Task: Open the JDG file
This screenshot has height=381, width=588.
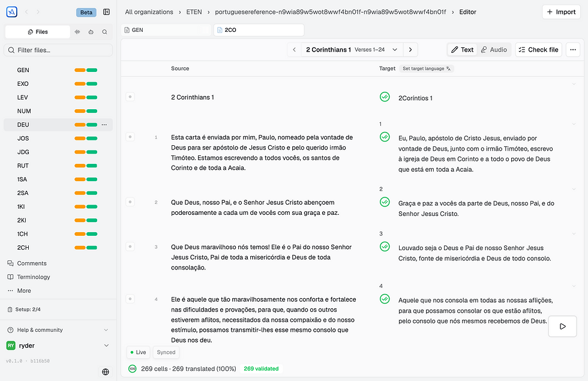Action: tap(58, 152)
